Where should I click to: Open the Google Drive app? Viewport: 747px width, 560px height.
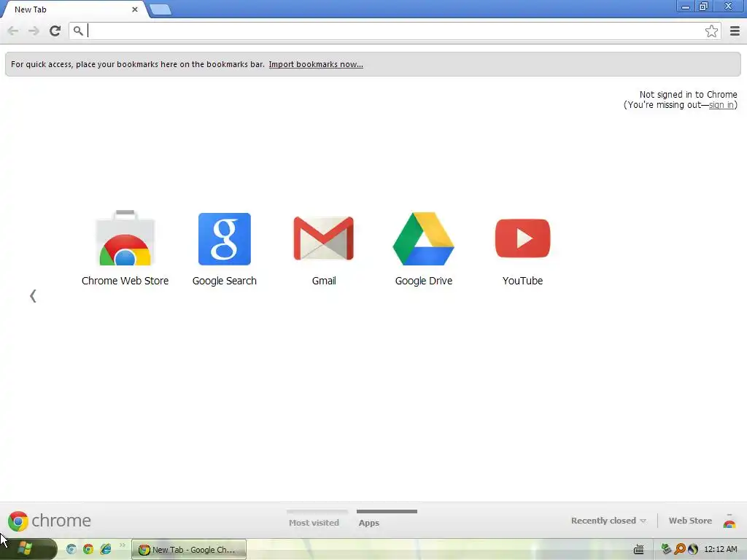click(x=423, y=238)
